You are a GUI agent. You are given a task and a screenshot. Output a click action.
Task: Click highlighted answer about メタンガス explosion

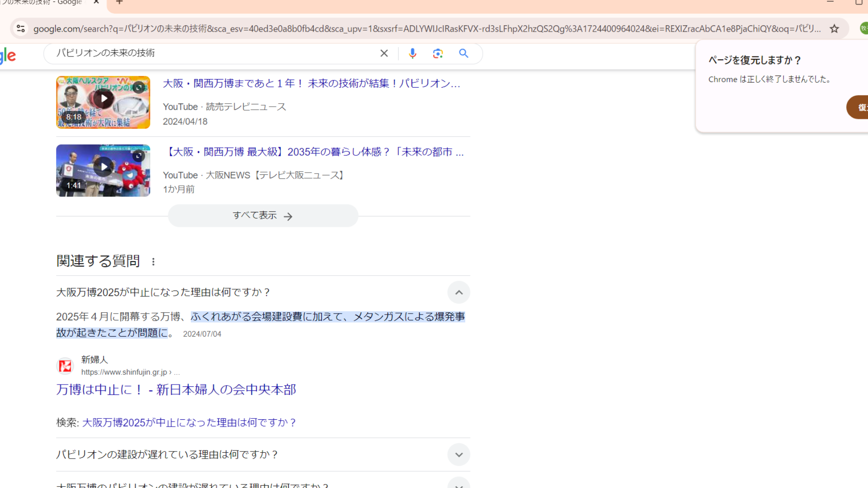click(260, 324)
